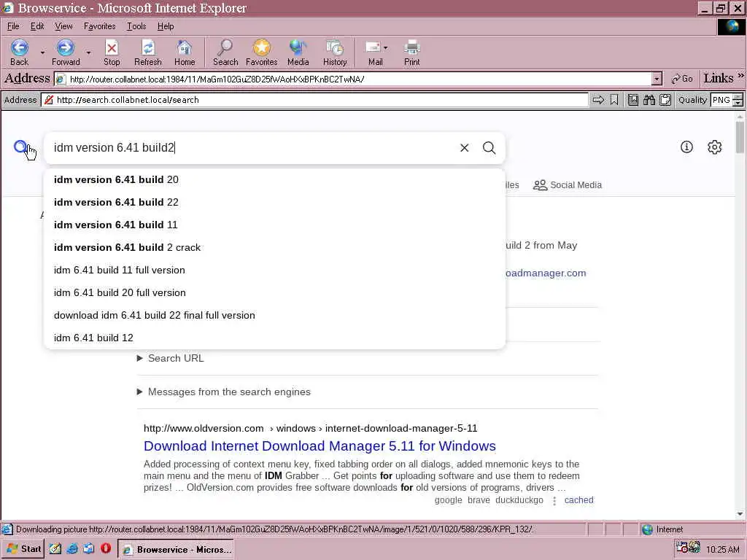Screen dimensions: 747x560
Task: Choose suggestion 'idm version 6.41 build 20'
Action: coord(274,179)
